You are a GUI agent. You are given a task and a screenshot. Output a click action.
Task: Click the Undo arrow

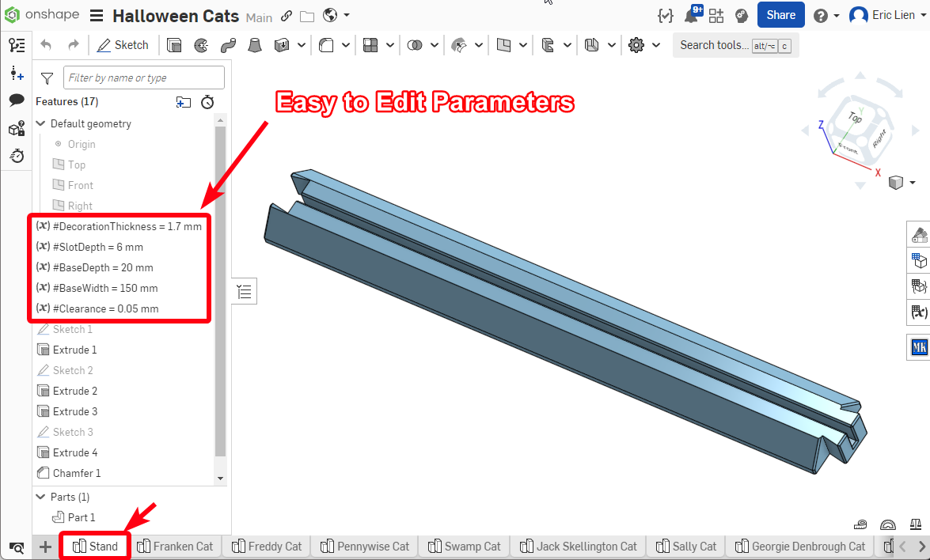(46, 45)
